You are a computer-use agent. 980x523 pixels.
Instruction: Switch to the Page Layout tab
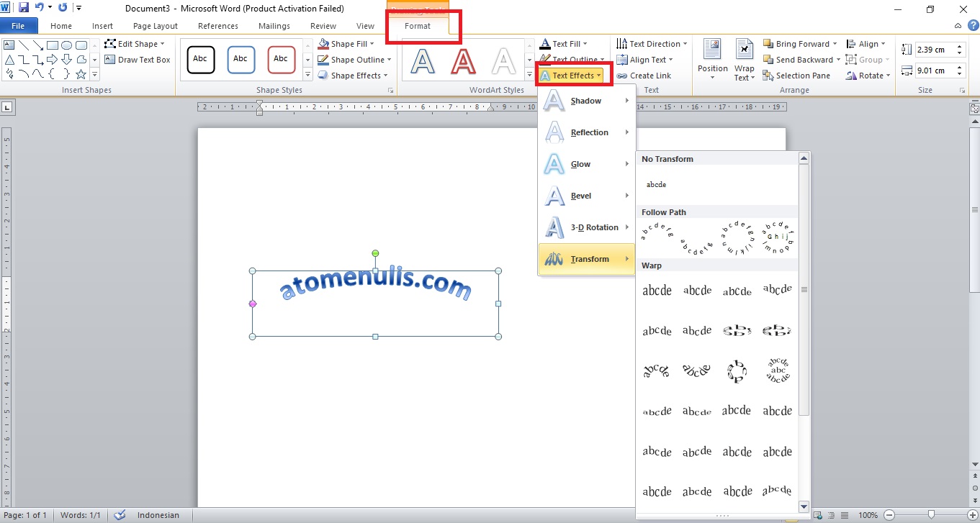(156, 26)
